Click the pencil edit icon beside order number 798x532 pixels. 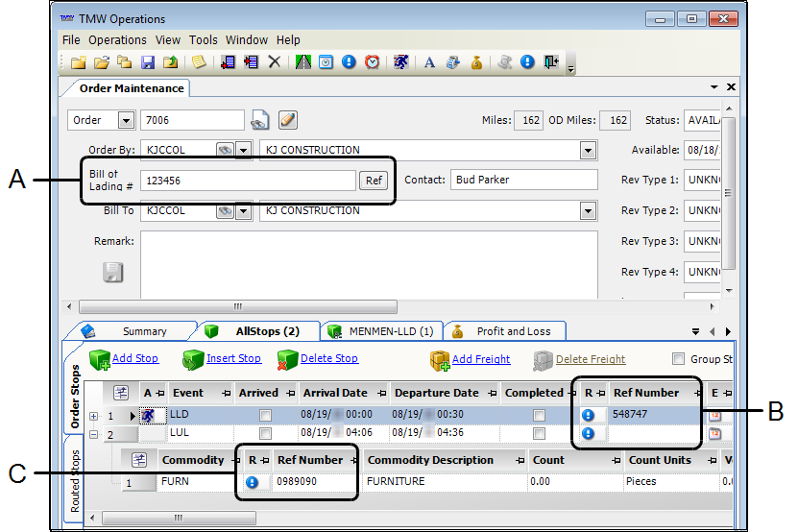tap(288, 120)
